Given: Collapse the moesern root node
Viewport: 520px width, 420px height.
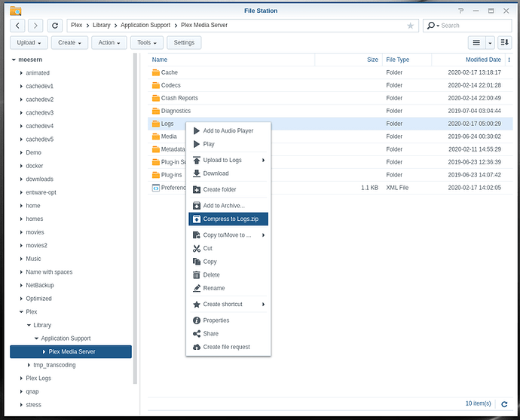Looking at the screenshot, I should (x=14, y=60).
